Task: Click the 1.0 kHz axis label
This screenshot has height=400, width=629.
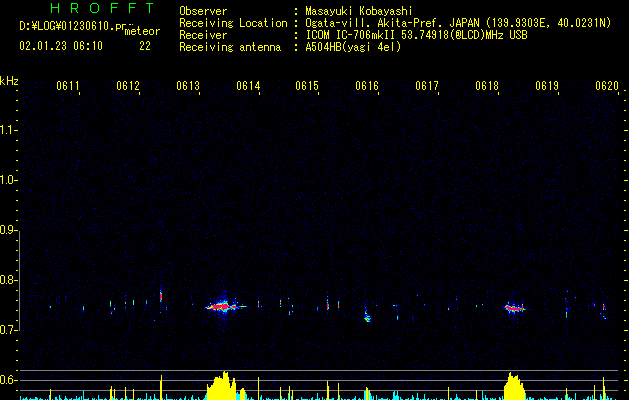Action: (9, 180)
